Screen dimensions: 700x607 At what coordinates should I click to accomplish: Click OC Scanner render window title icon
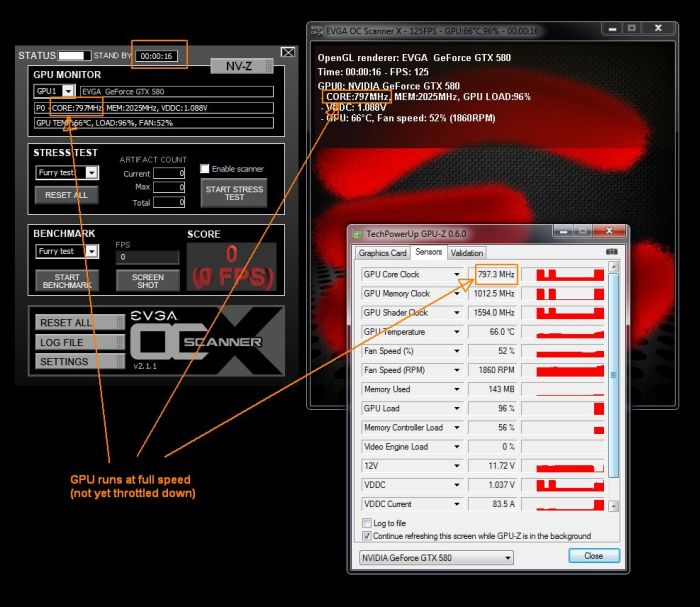tap(316, 31)
